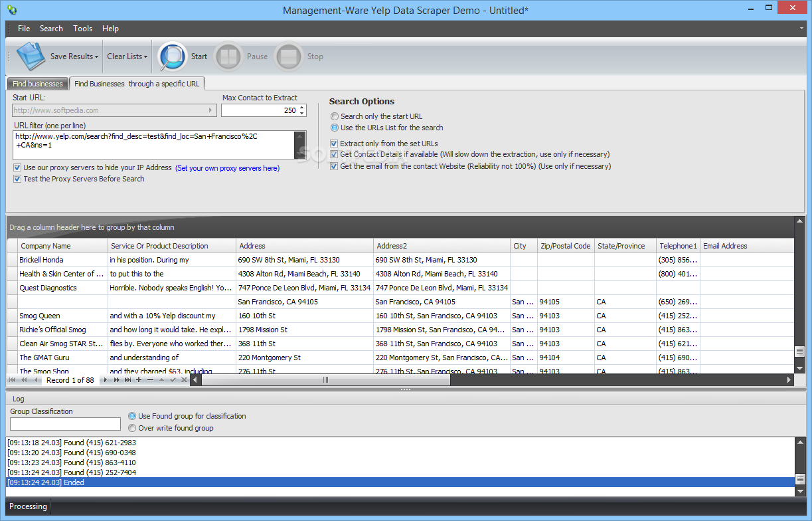This screenshot has height=521, width=812.
Task: Switch to Find Businesses through a specific URL tab
Action: coord(137,84)
